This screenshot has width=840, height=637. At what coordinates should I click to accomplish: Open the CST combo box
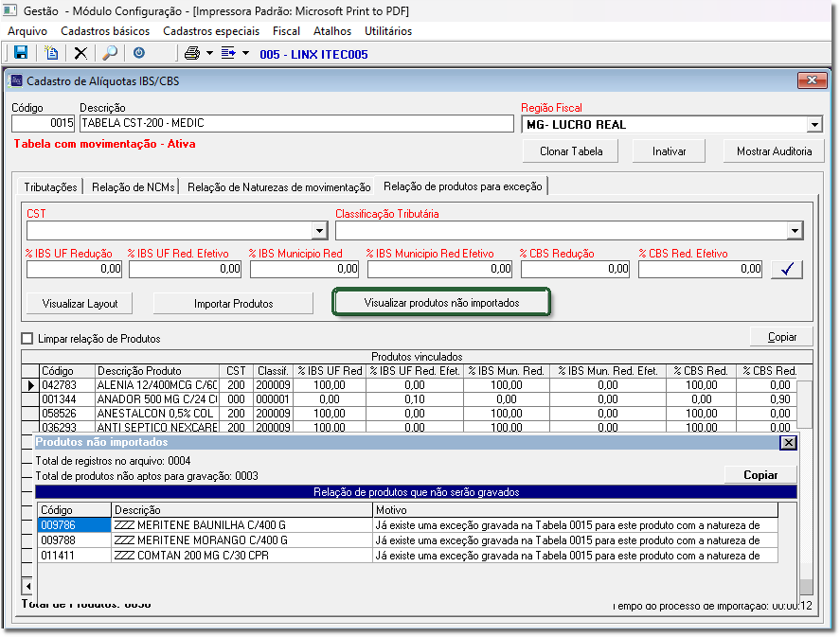tap(319, 231)
